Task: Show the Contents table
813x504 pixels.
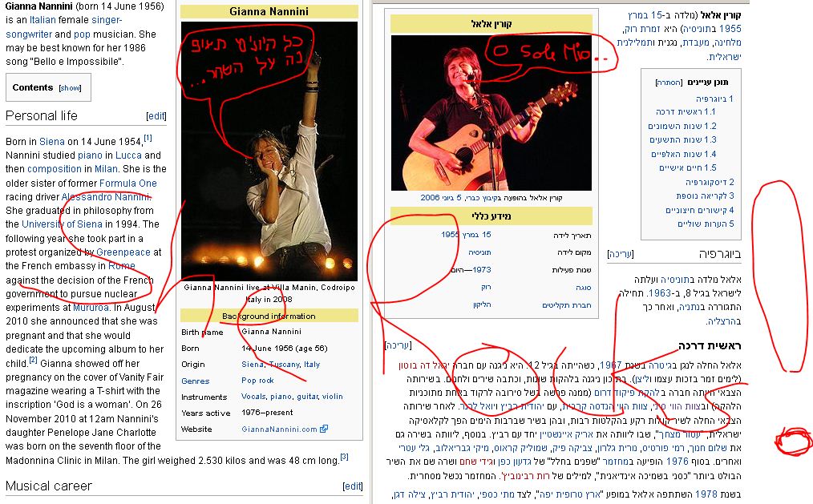Action: [x=70, y=88]
